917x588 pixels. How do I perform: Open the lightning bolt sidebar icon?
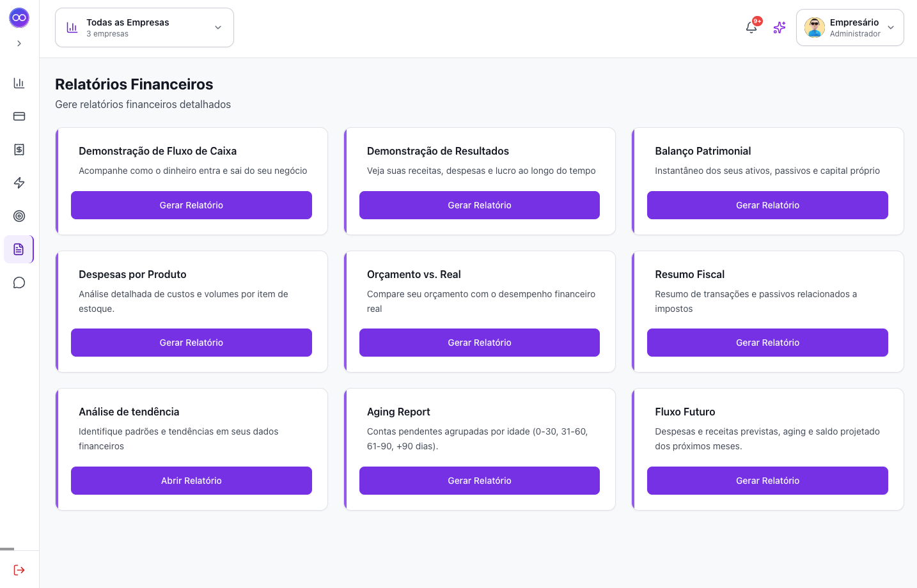(19, 183)
